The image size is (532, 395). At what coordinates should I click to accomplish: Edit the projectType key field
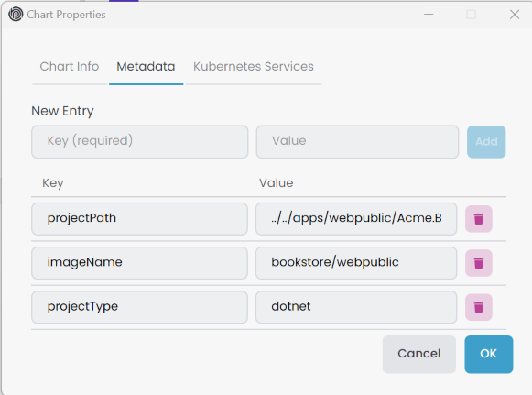tap(139, 307)
